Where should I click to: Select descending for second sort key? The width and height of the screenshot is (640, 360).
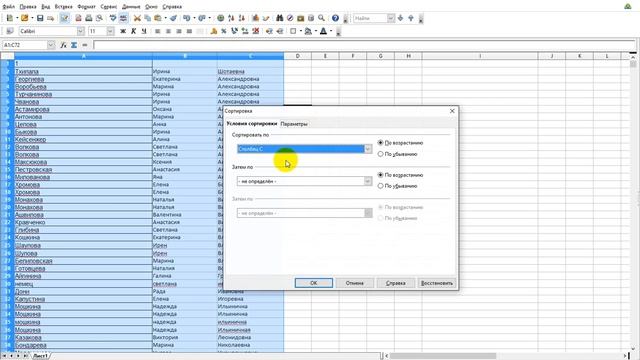pos(380,186)
